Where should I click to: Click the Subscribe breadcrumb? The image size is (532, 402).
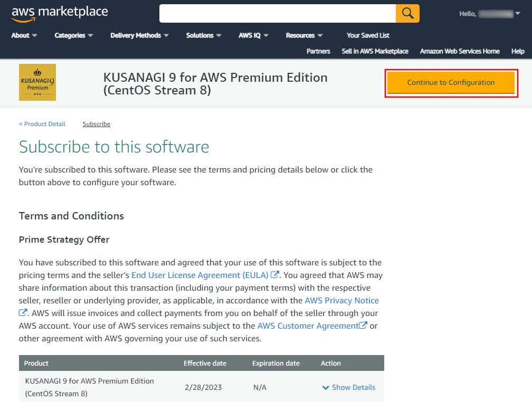(x=97, y=124)
